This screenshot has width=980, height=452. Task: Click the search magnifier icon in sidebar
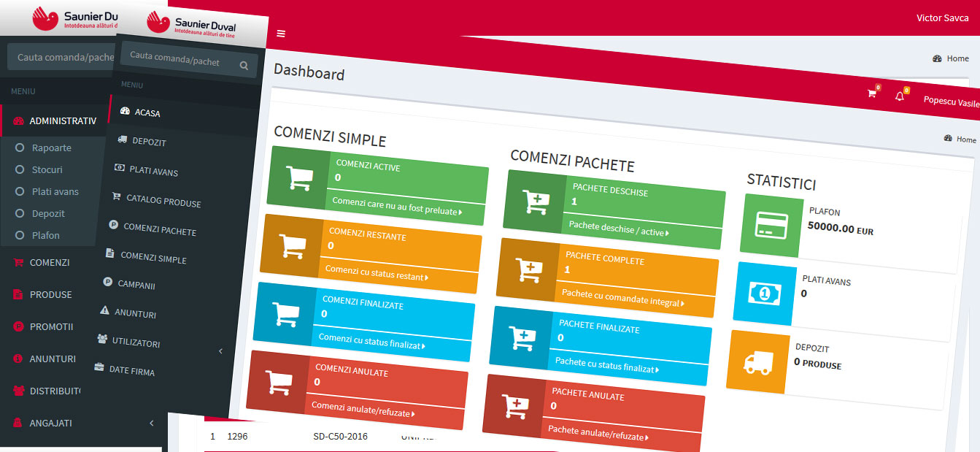244,65
